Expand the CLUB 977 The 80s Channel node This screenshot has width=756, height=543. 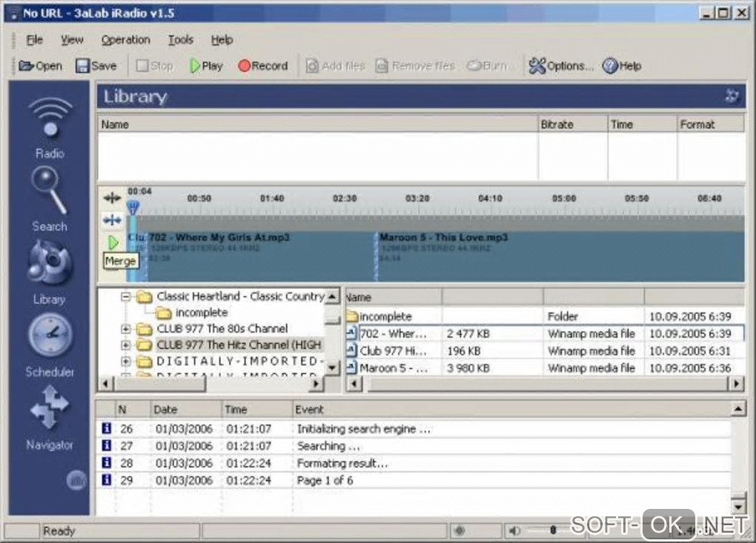click(126, 329)
